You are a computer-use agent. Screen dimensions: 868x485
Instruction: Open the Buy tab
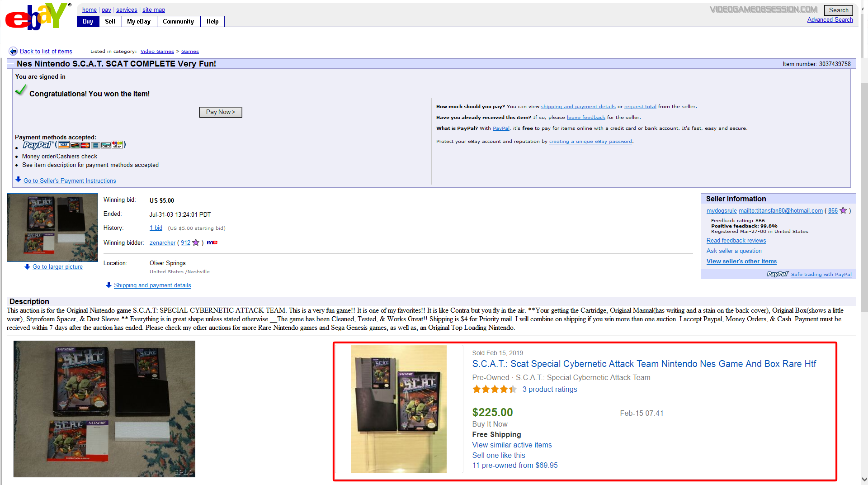coord(88,22)
